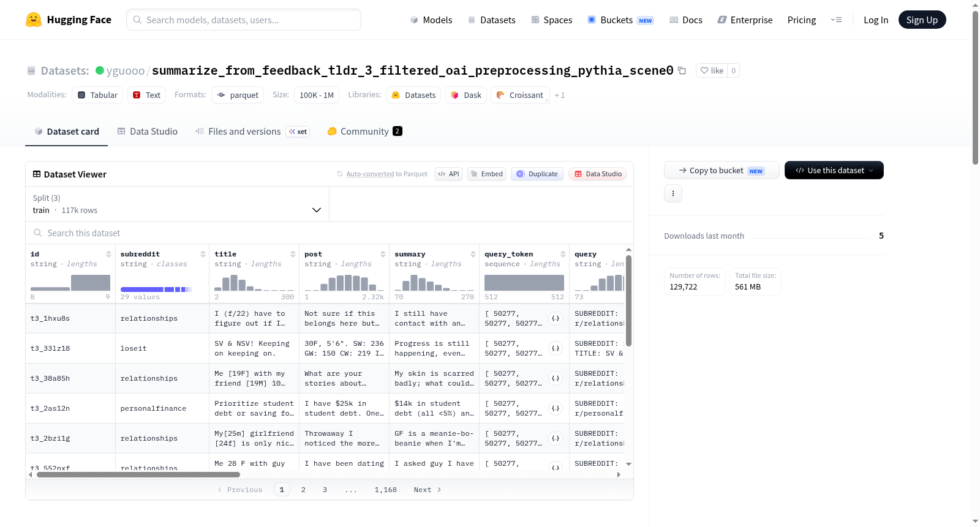Viewport: 980px width, 527px height.
Task: Expand the Split train dropdown
Action: coord(178,204)
